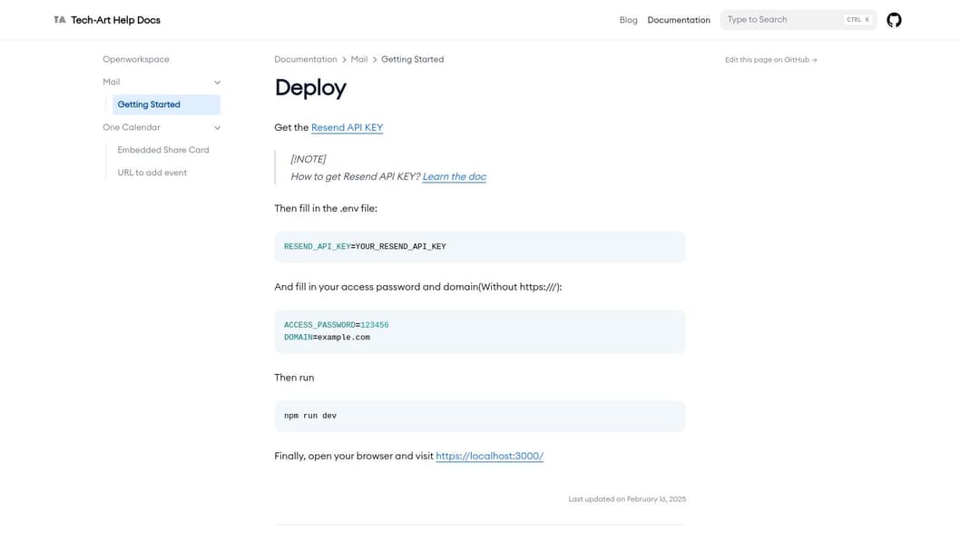The image size is (980, 552).
Task: Focus the Type to Search field
Action: (780, 20)
